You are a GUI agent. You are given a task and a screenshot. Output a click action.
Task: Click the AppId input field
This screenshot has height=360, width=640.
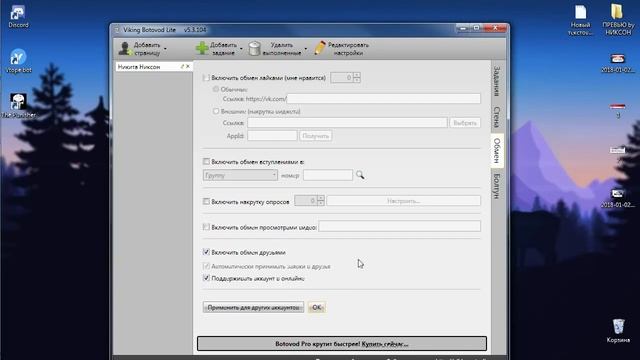(x=272, y=136)
